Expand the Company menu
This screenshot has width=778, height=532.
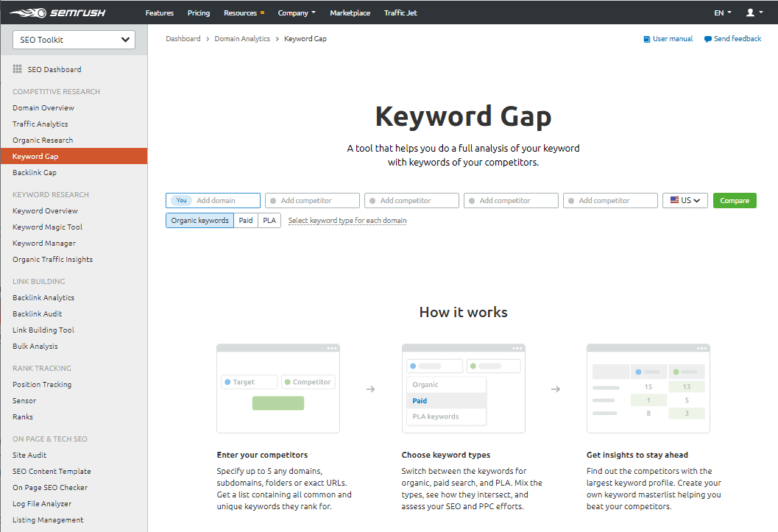pos(297,13)
